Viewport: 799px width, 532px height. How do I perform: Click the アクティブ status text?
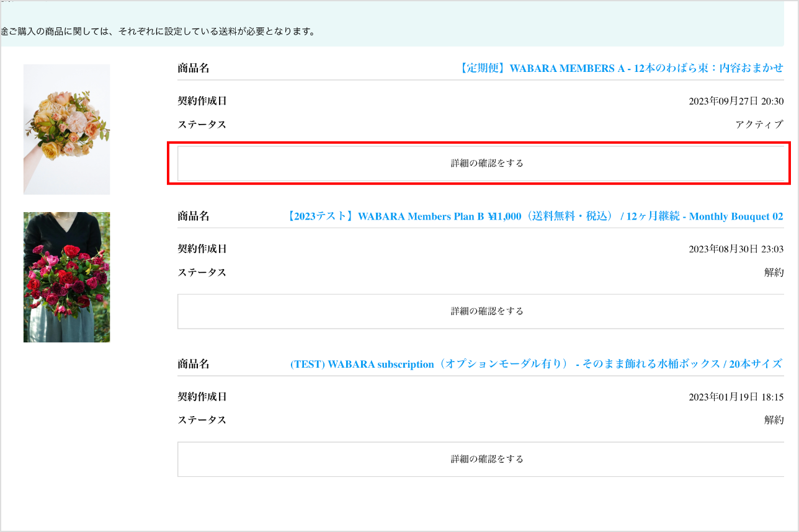(759, 125)
